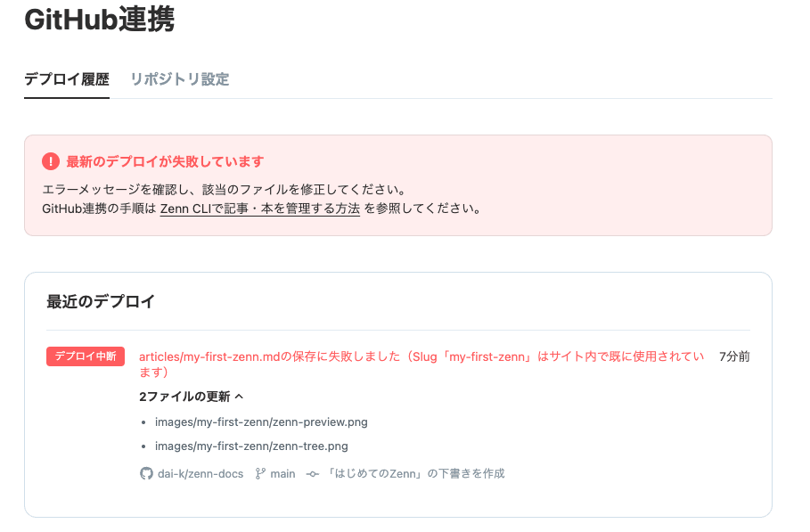
Task: Click the デプロイ中断 status badge
Action: [85, 356]
